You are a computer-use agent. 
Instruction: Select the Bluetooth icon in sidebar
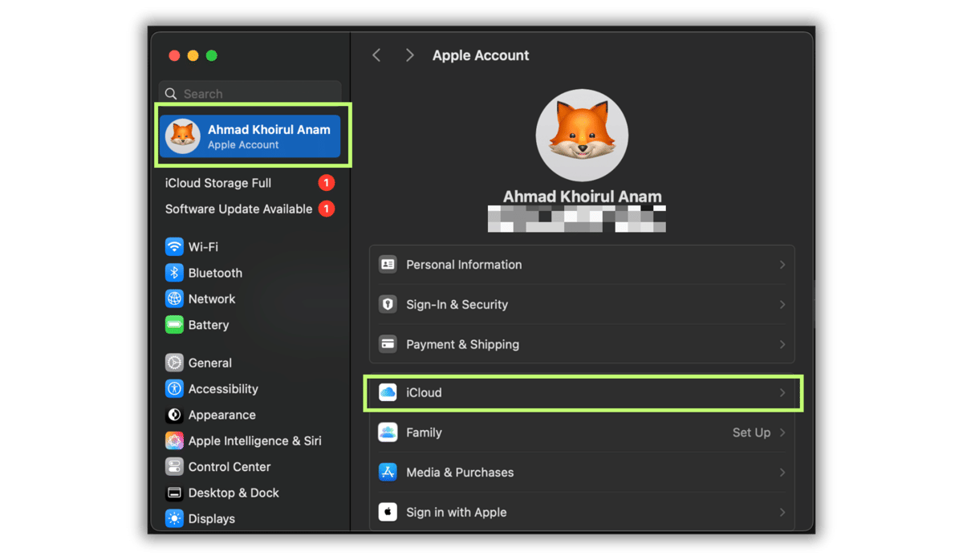[174, 273]
